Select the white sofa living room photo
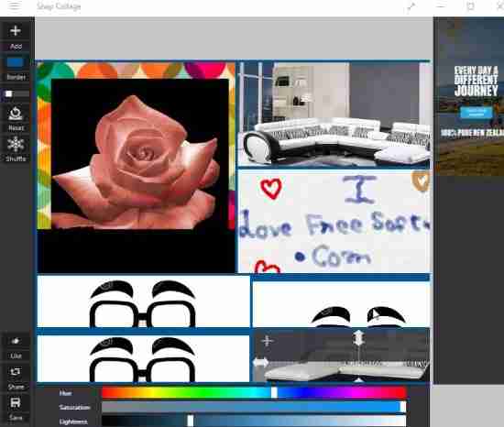The width and height of the screenshot is (504, 427). (334, 115)
